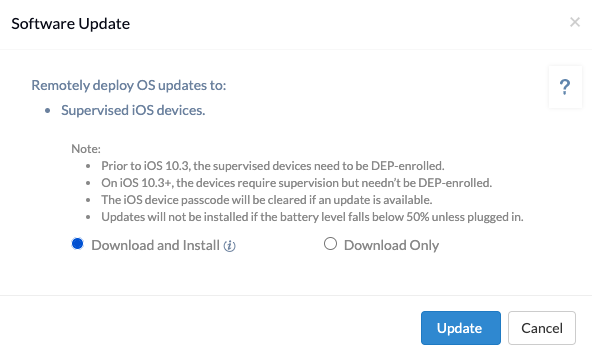Click the 'Note:' label
The image size is (592, 363).
pyautogui.click(x=86, y=149)
